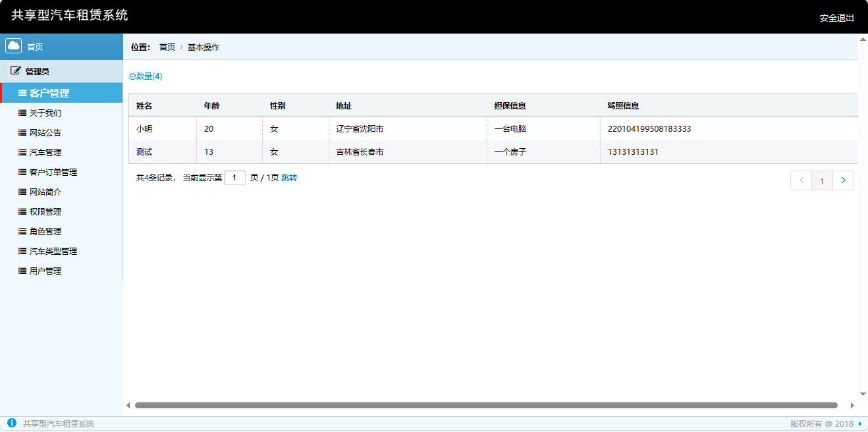Click the list icon next to 用户管理
This screenshot has width=868, height=432.
22,271
